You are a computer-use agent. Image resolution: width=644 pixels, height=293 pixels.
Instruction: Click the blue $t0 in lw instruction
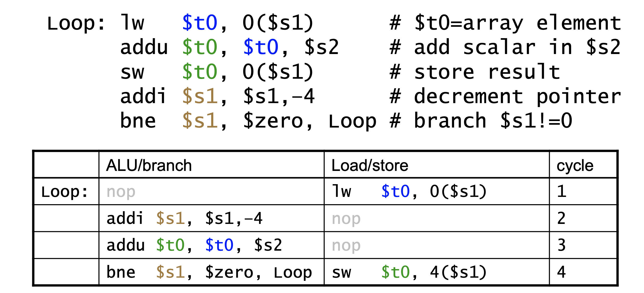[x=199, y=23]
